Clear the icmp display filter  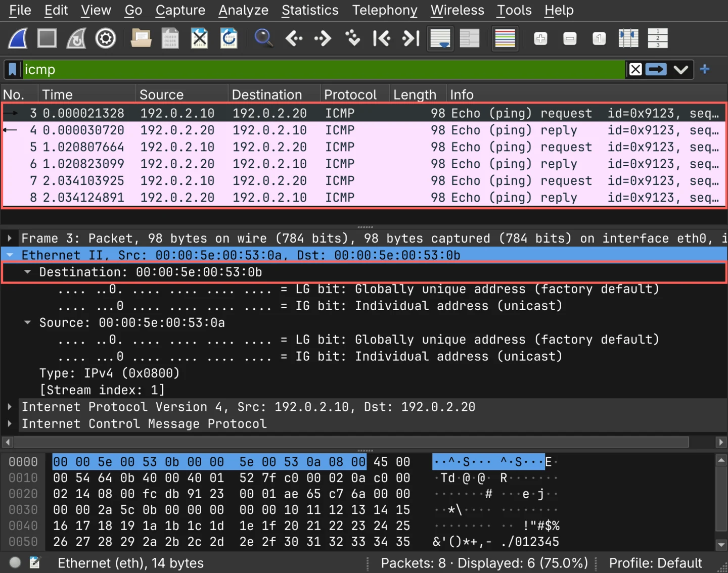pos(635,69)
